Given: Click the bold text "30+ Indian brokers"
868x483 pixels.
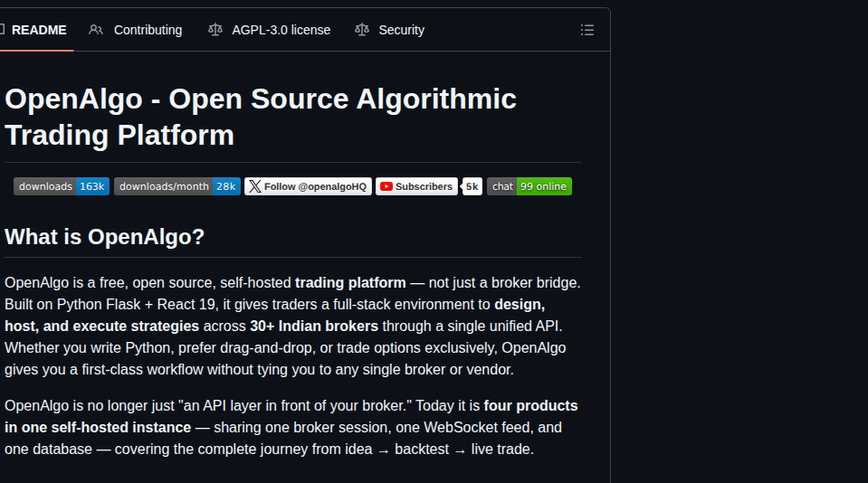Looking at the screenshot, I should (x=314, y=326).
